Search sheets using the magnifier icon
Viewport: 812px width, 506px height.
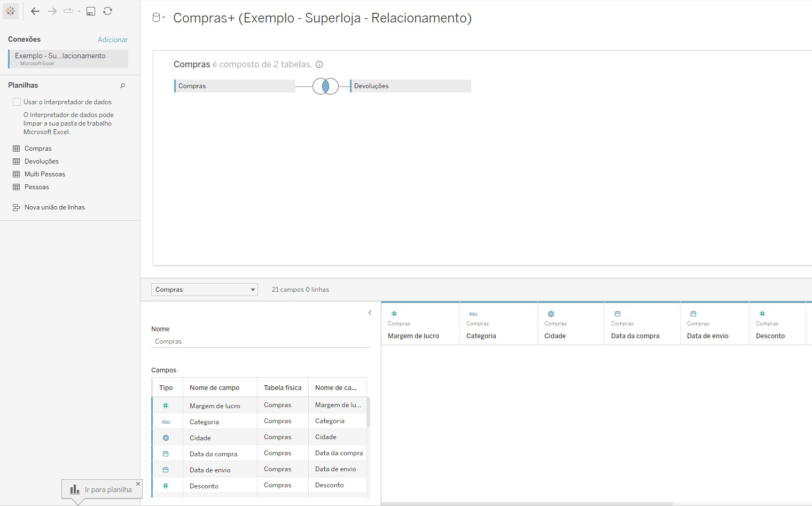click(x=123, y=85)
